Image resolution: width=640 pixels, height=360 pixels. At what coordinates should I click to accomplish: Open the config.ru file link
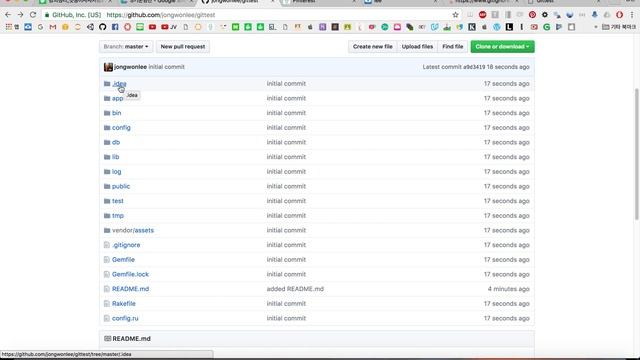click(x=125, y=318)
